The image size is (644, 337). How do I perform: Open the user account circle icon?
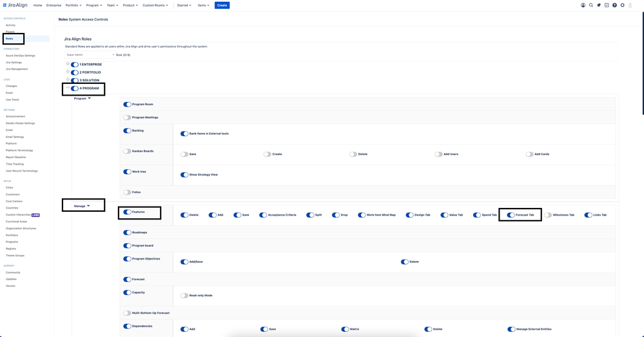[583, 5]
